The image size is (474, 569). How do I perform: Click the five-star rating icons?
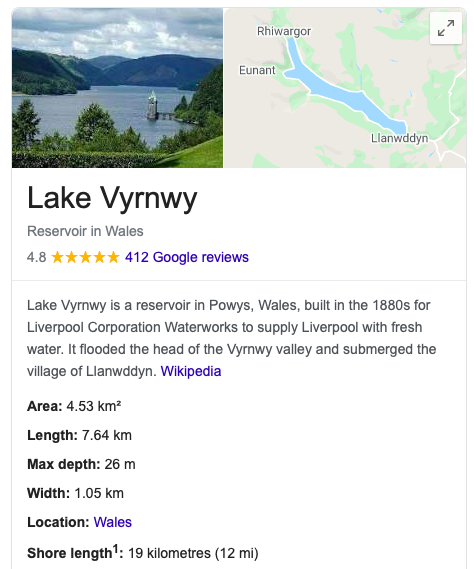(85, 257)
